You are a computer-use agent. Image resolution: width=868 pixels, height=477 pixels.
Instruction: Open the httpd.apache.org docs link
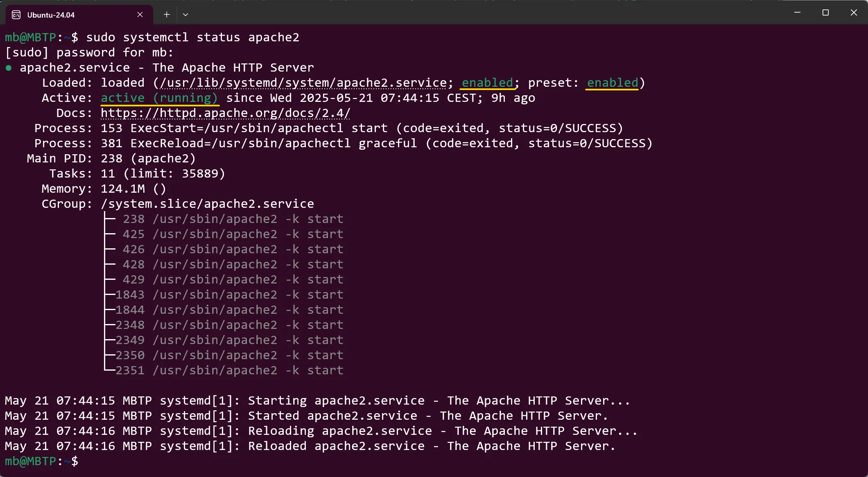coord(226,113)
